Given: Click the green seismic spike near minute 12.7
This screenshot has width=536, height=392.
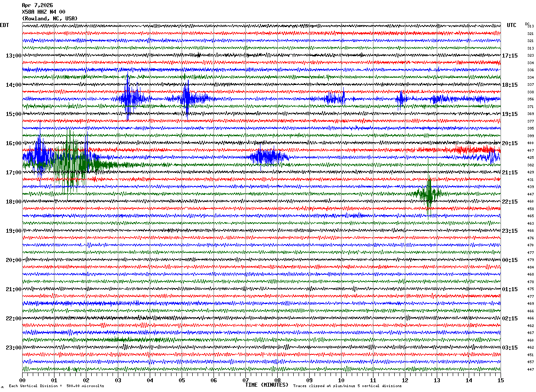Looking at the screenshot, I should (x=428, y=193).
